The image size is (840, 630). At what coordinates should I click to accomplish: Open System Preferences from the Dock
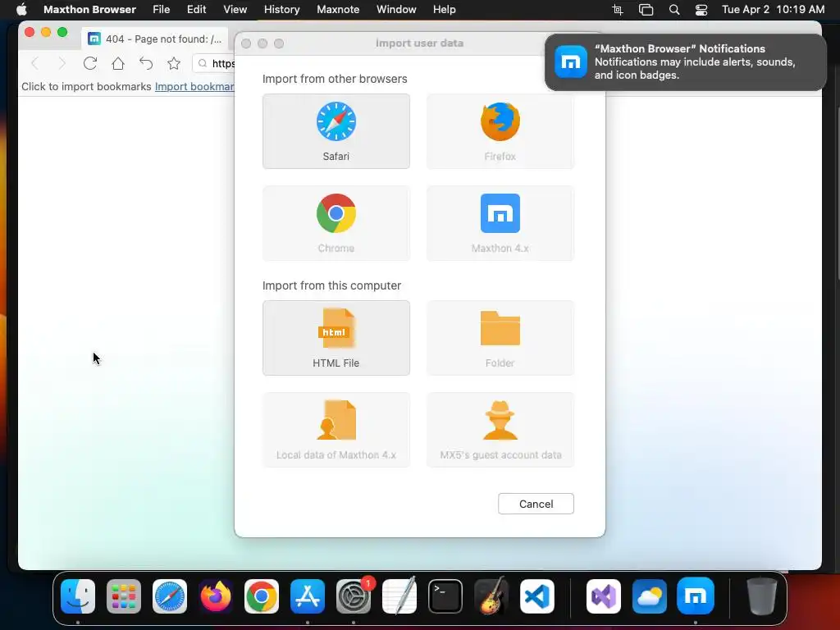[354, 596]
